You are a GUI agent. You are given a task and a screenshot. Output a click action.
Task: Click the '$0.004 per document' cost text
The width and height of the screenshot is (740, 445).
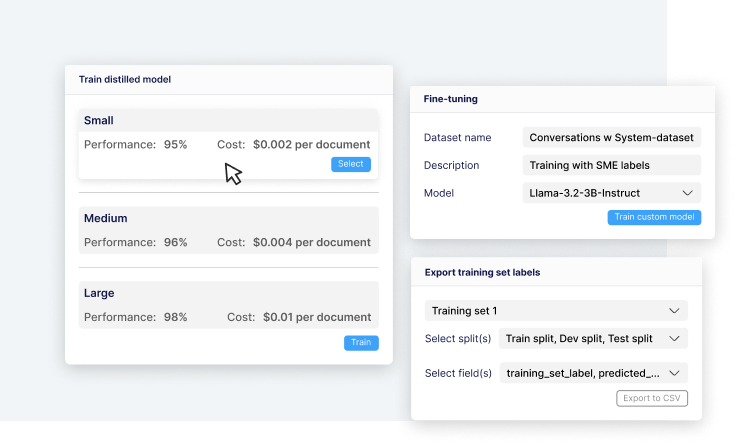click(x=311, y=242)
